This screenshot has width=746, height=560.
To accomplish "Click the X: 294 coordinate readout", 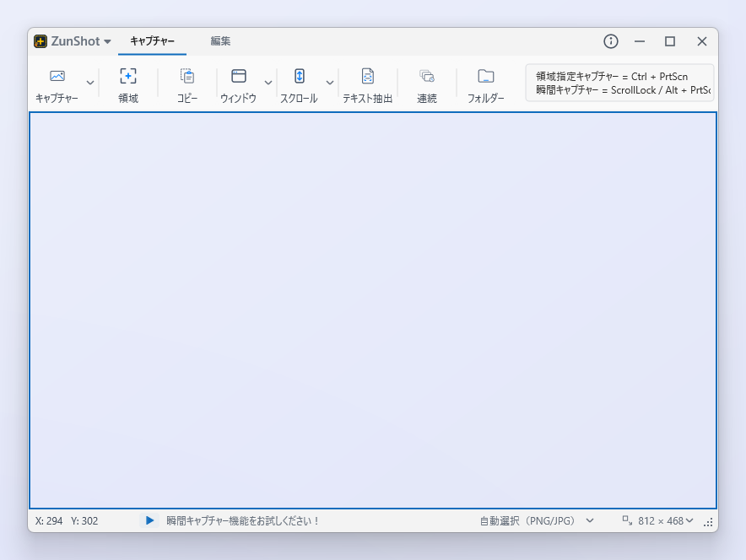I will [49, 521].
